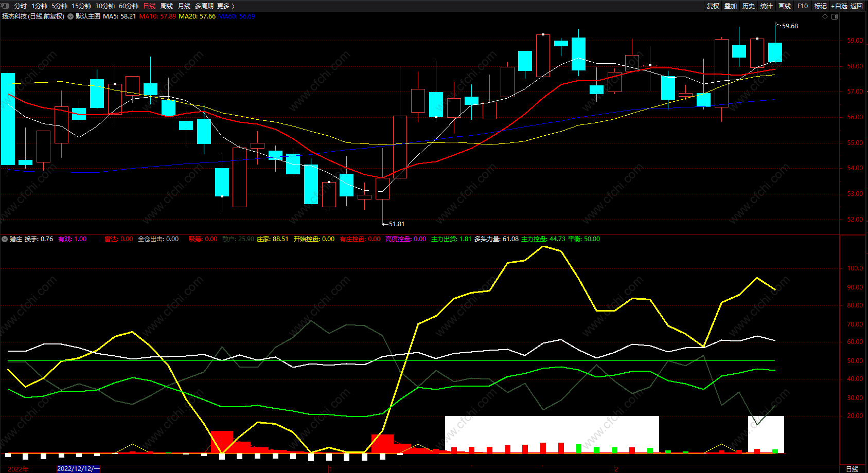Select the 15分钟 period tab

tap(81, 6)
